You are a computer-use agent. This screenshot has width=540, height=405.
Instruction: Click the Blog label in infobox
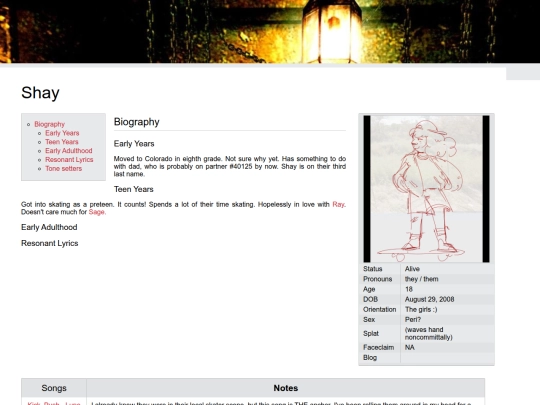tap(370, 358)
